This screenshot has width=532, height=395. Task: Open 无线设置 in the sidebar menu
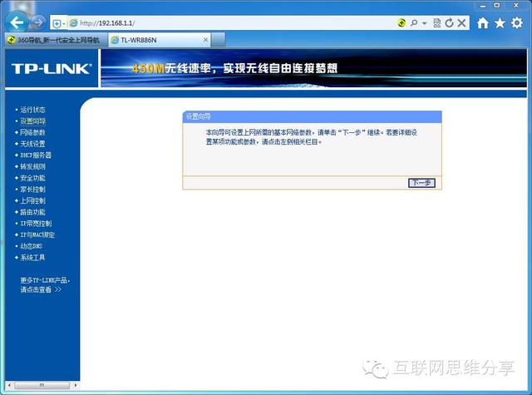32,144
